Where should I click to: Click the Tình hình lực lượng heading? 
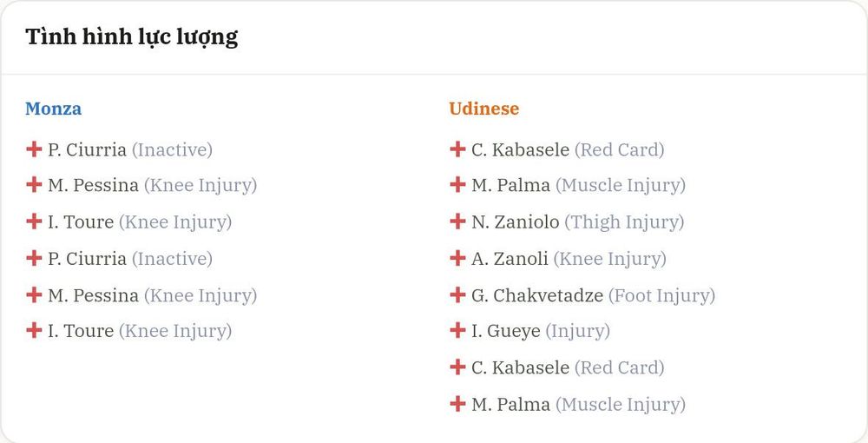click(x=132, y=37)
